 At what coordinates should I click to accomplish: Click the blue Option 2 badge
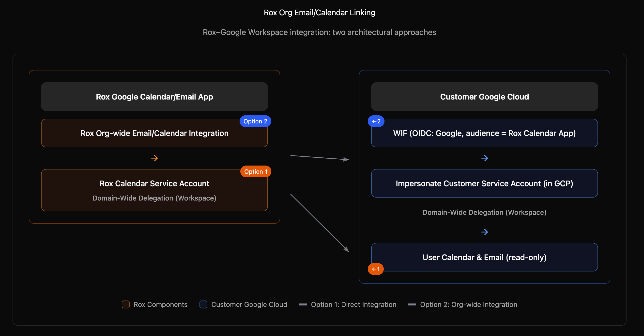(x=255, y=121)
